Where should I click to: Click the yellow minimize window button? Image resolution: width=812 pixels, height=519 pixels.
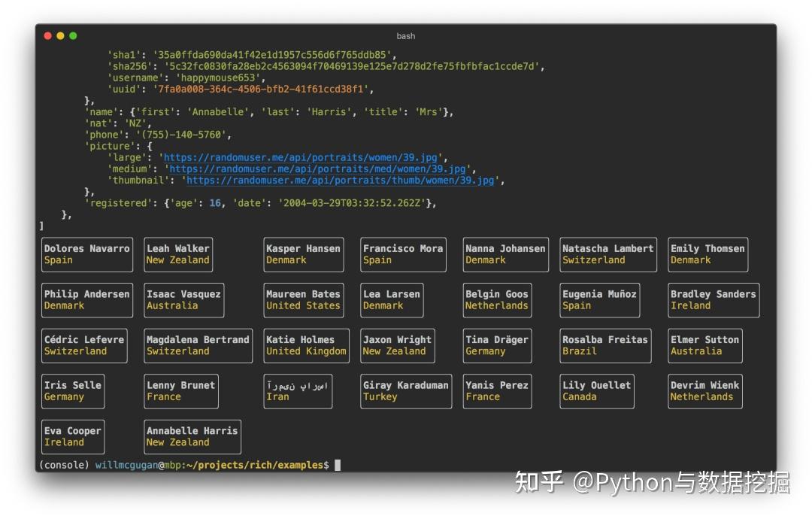point(60,36)
